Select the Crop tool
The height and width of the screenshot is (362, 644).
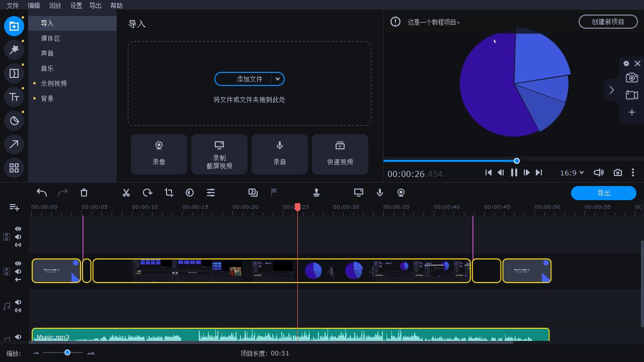169,193
